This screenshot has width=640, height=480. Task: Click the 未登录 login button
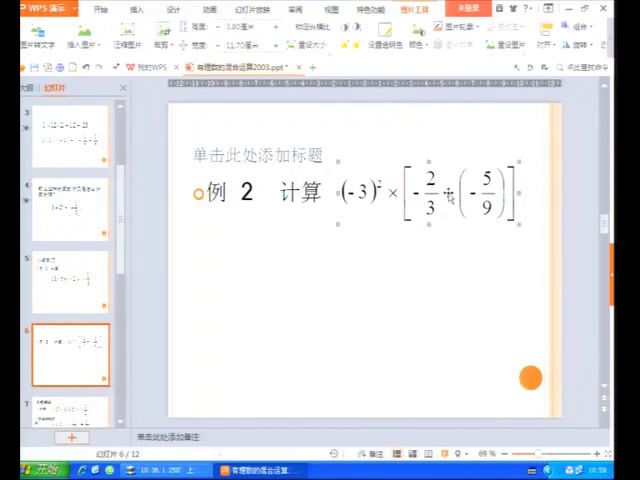(x=467, y=9)
